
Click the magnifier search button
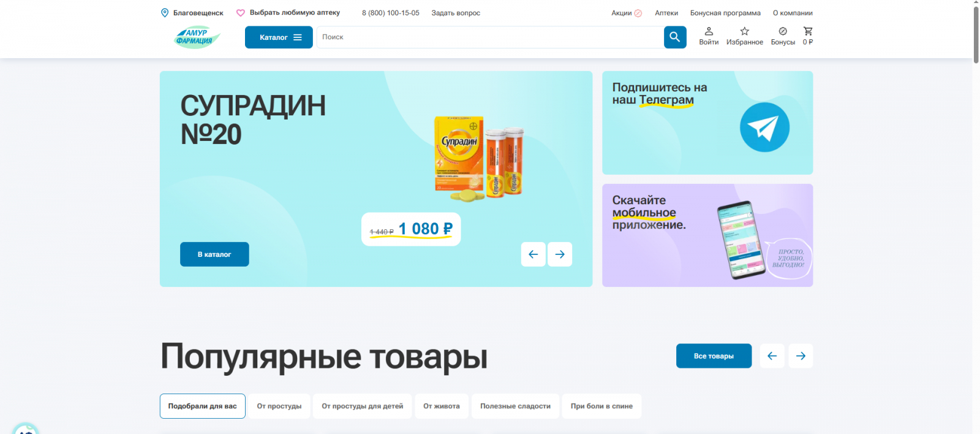point(675,37)
